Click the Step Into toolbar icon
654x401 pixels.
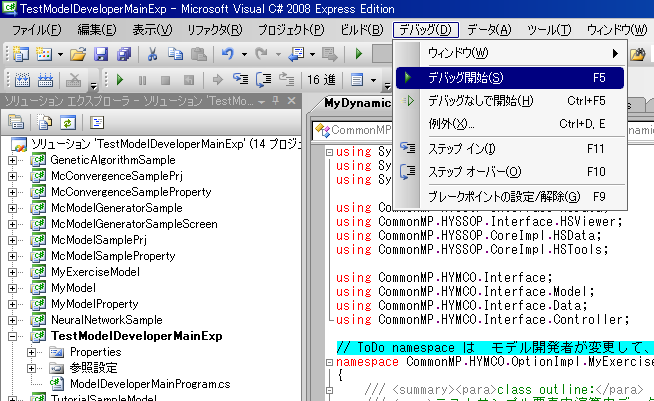240,79
